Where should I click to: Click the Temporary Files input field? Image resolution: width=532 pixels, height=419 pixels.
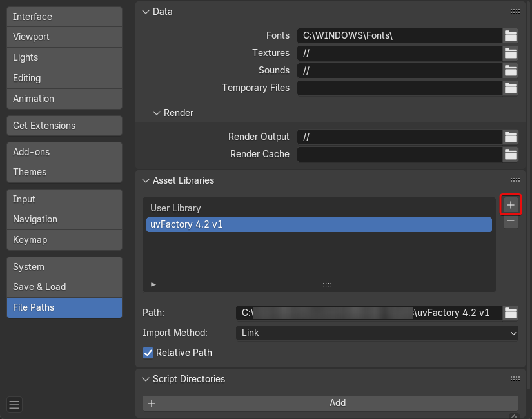pos(400,88)
